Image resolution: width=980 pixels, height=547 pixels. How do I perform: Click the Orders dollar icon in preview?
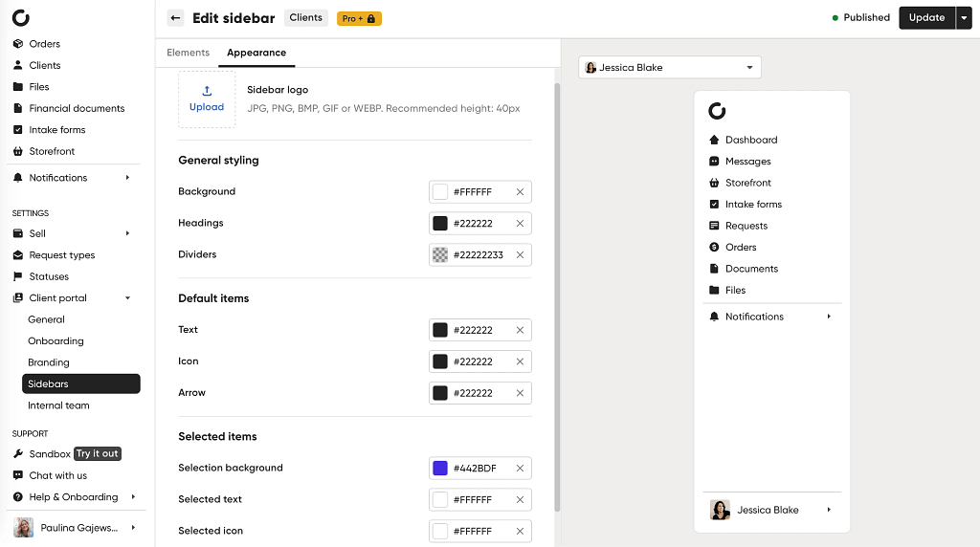click(x=714, y=248)
